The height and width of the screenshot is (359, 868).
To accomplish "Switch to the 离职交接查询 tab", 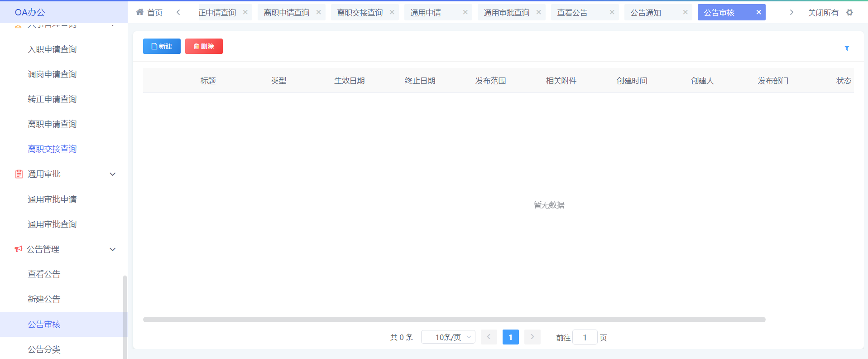I will click(x=360, y=13).
